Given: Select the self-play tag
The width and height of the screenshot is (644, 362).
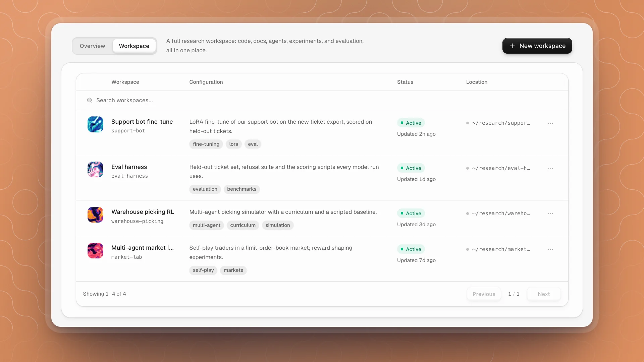Looking at the screenshot, I should tap(203, 270).
